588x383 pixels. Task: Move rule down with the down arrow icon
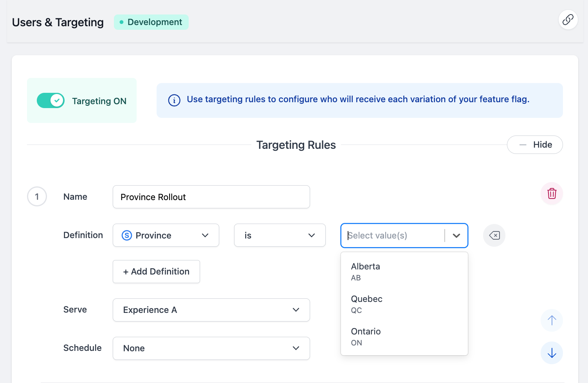point(552,353)
